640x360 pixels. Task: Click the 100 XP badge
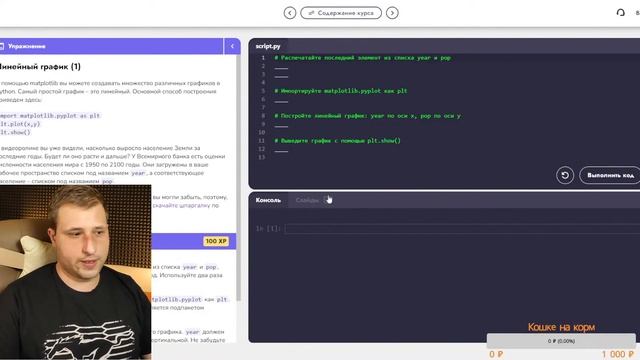[216, 241]
